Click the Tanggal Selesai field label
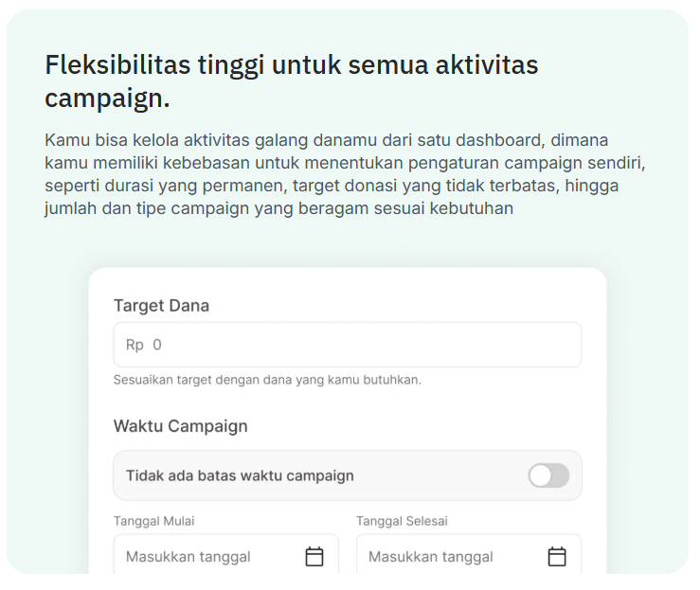The width and height of the screenshot is (700, 590). coord(402,521)
